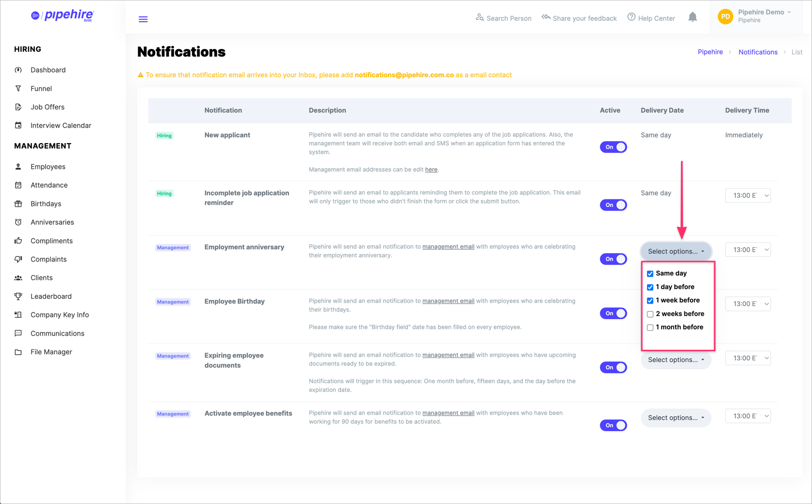Click the Interview Calendar icon
Screen dimensions: 812x504
(x=18, y=126)
